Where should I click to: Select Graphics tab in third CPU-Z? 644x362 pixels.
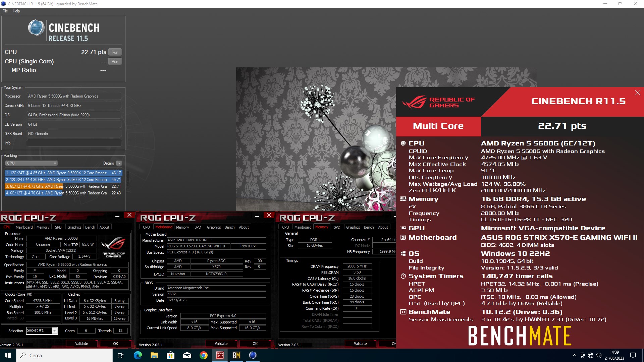point(353,227)
